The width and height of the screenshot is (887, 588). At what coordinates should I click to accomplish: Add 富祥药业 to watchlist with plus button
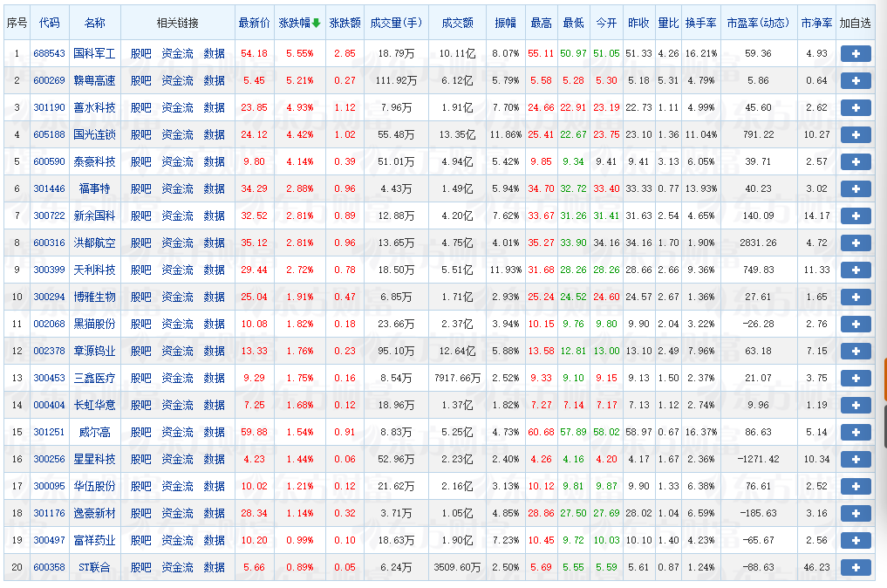[856, 541]
